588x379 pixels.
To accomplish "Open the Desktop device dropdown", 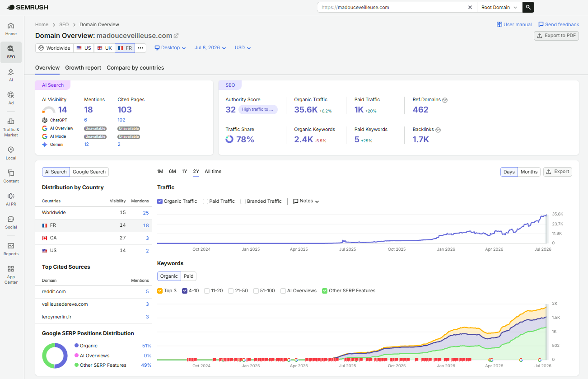I will [x=170, y=48].
